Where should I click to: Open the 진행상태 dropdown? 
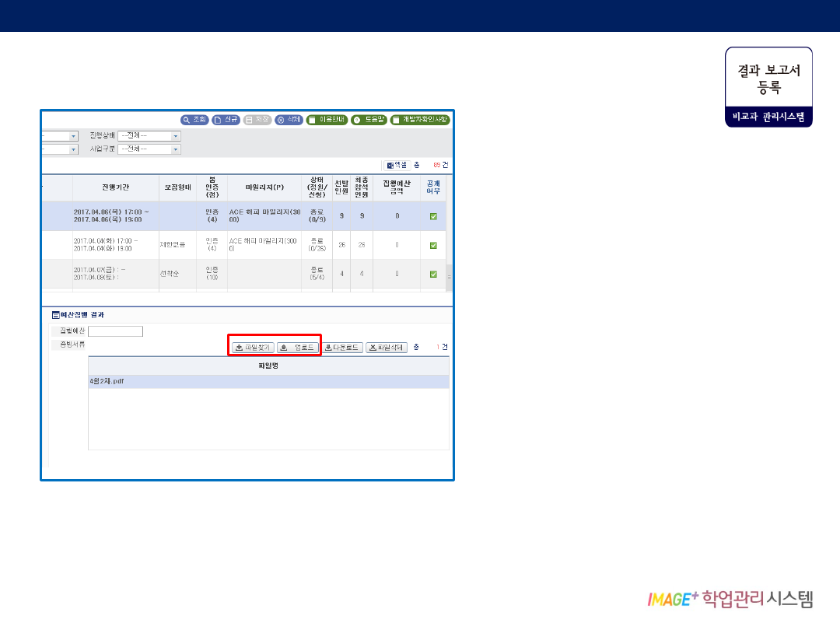coord(149,135)
